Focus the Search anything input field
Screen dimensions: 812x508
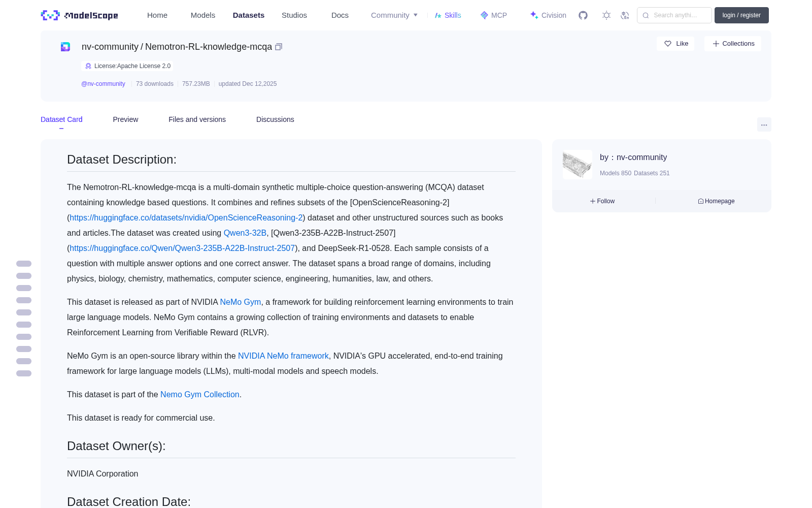tap(674, 15)
